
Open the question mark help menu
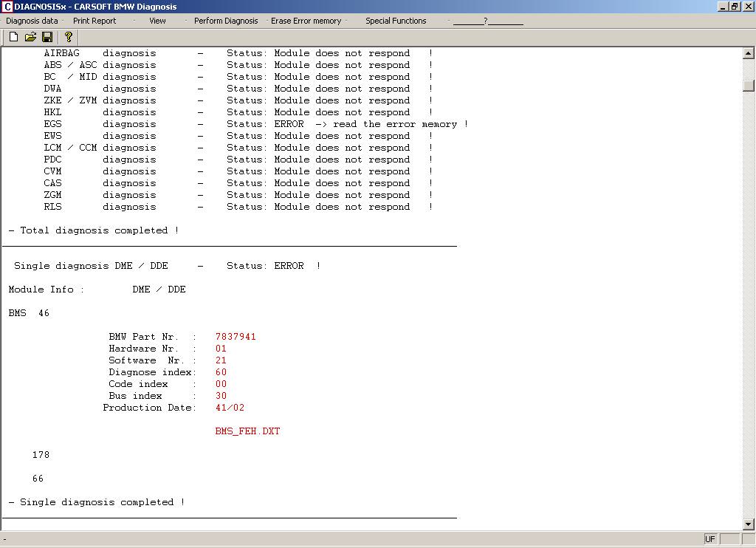click(x=487, y=21)
